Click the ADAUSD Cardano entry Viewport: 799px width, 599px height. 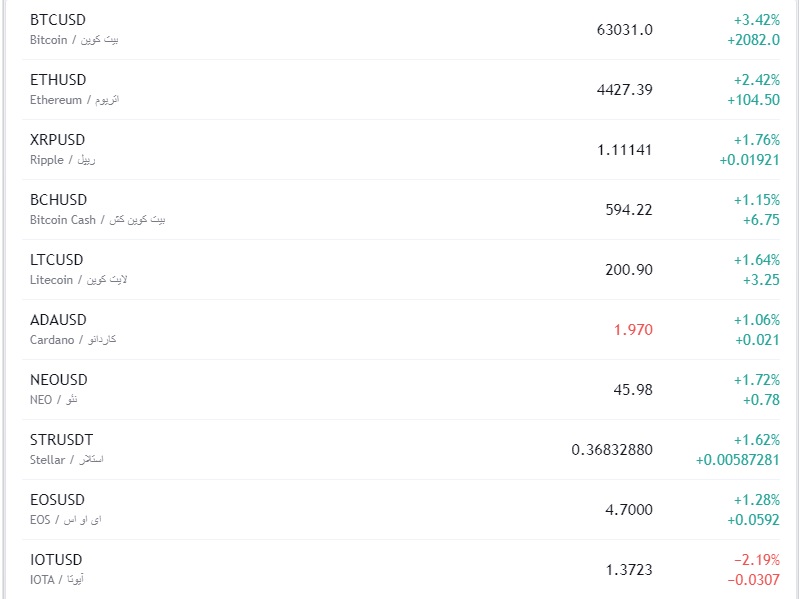[x=58, y=320]
